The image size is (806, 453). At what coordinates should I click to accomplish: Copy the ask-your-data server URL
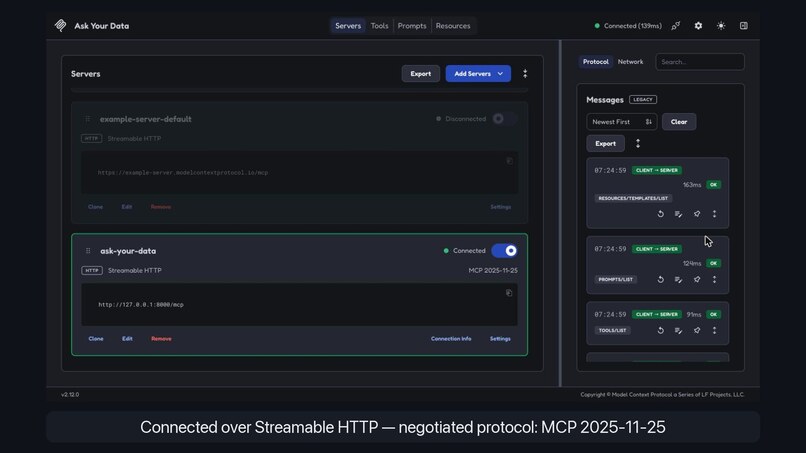pos(509,293)
